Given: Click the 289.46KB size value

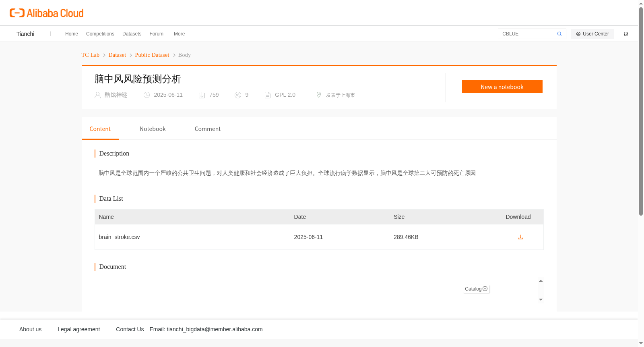Looking at the screenshot, I should click(x=406, y=237).
